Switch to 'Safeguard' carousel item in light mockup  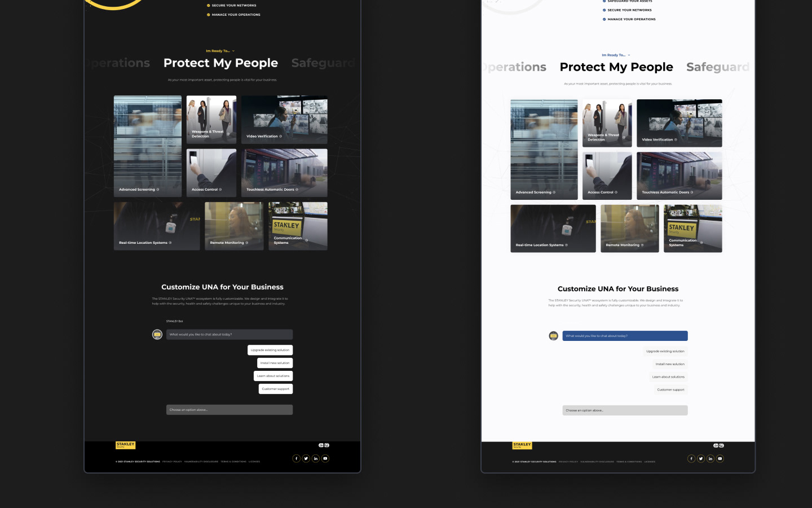pyautogui.click(x=718, y=67)
